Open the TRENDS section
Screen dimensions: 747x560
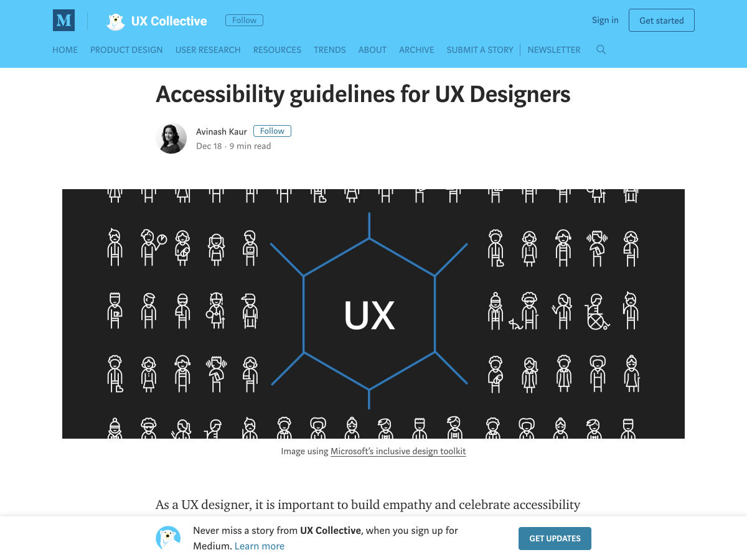pyautogui.click(x=330, y=50)
